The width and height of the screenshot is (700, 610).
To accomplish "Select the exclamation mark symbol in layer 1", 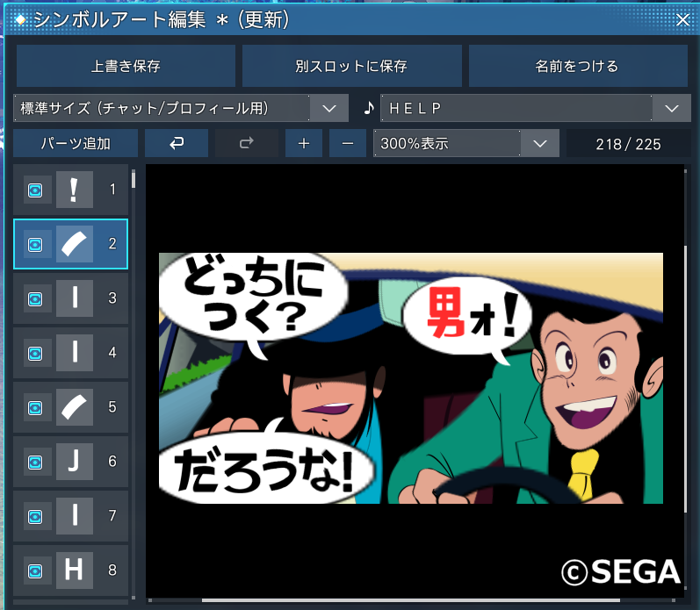I will (x=75, y=190).
